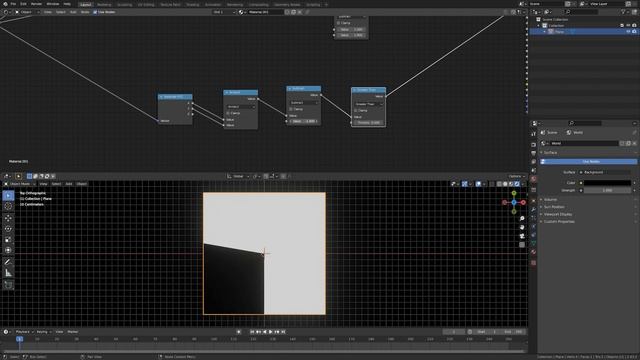
Task: Switch to the Shading workspace tab
Action: click(193, 4)
